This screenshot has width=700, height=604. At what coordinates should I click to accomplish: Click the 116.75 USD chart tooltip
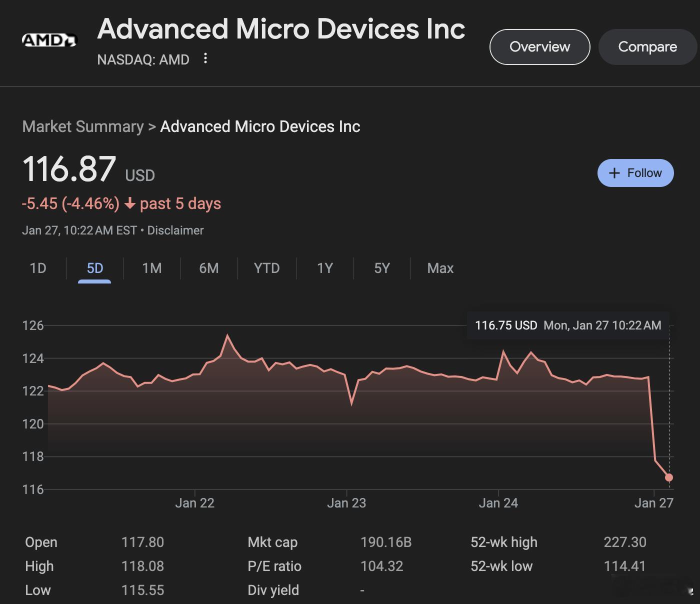coord(568,325)
